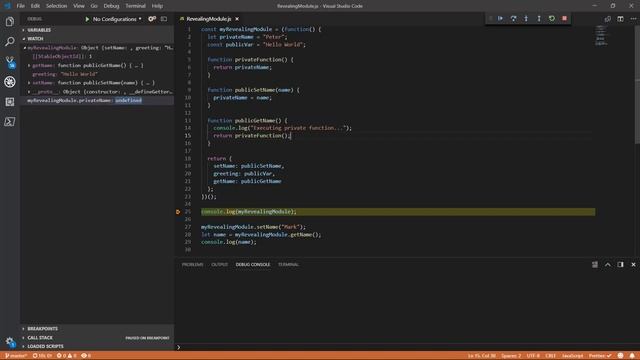Switch to the Problems panel tab
This screenshot has height=360, width=640.
pyautogui.click(x=192, y=264)
